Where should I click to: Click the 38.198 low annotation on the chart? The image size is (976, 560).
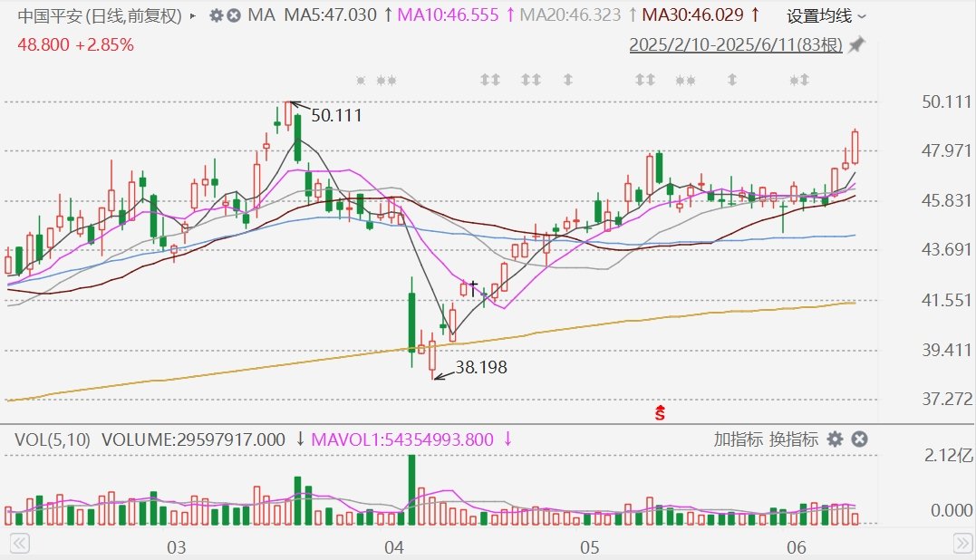[481, 367]
